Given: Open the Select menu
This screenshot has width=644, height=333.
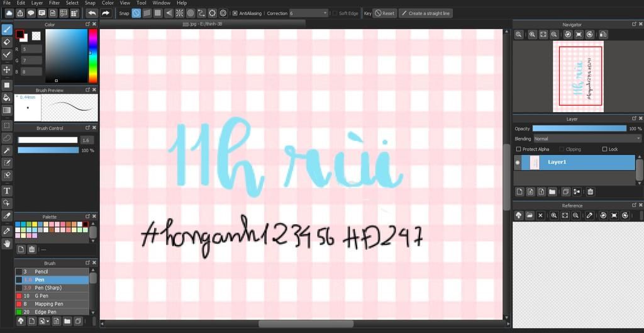Looking at the screenshot, I should click(72, 3).
